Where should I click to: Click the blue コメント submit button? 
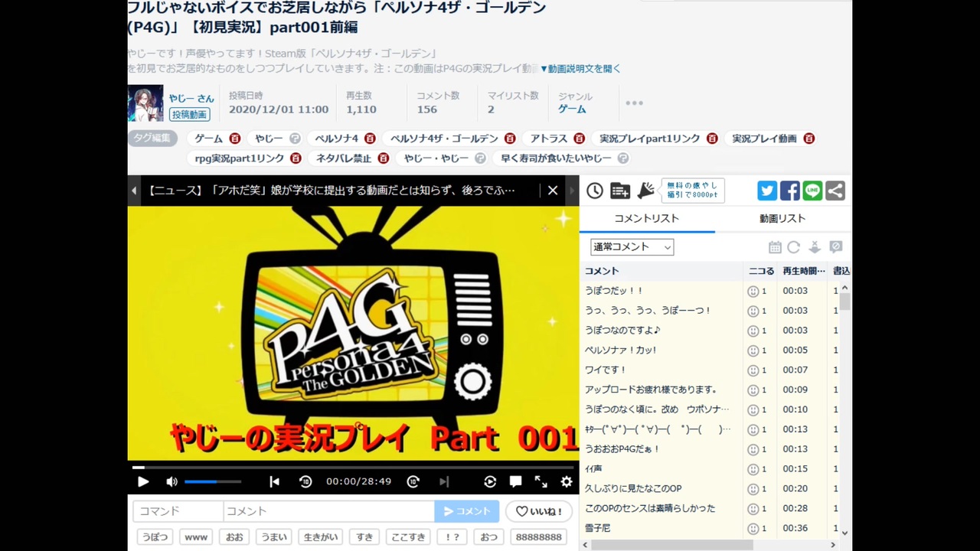(466, 511)
